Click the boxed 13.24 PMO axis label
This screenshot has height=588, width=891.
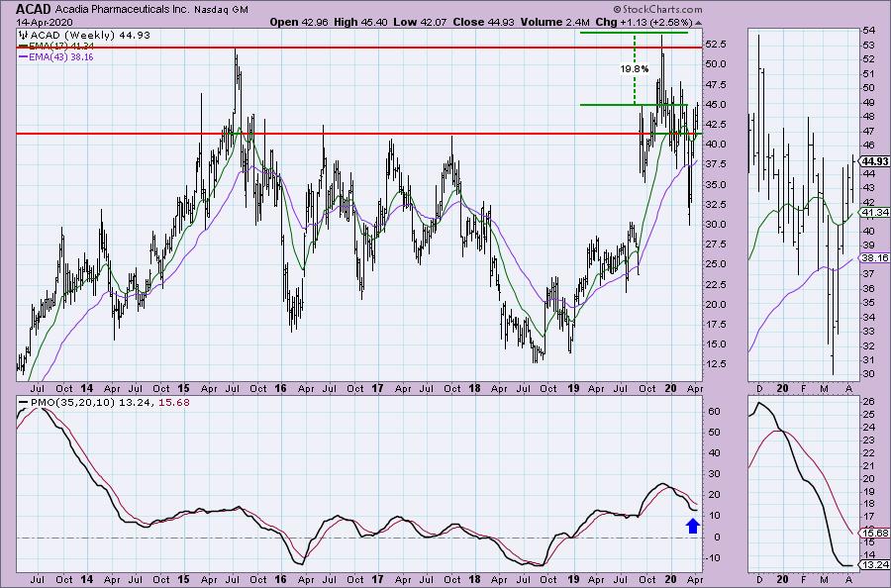(x=874, y=564)
